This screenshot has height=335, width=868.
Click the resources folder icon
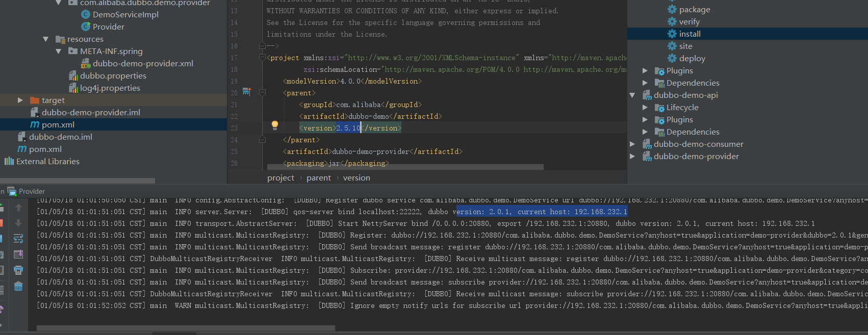coord(60,39)
